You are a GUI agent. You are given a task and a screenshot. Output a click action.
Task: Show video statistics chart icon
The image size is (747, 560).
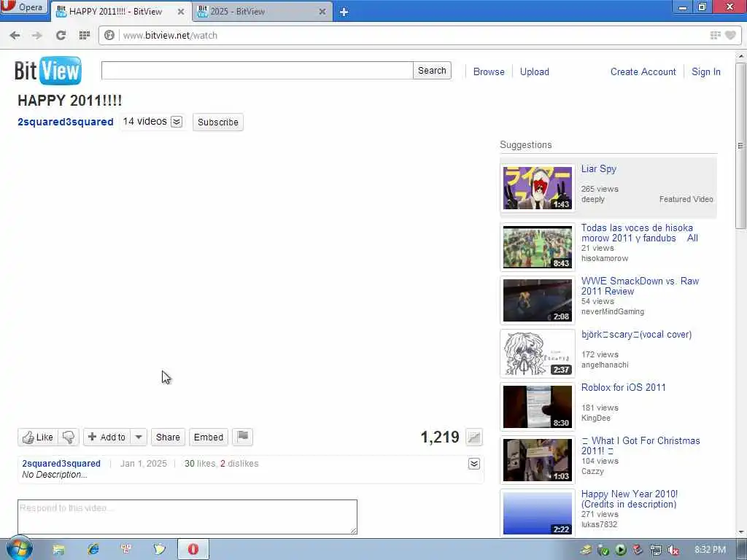pyautogui.click(x=474, y=437)
